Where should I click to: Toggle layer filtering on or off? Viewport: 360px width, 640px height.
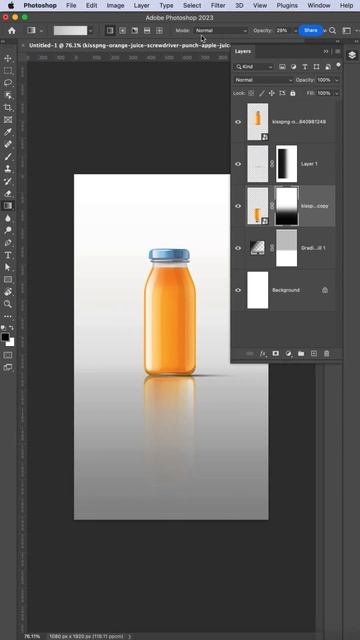coord(338,65)
